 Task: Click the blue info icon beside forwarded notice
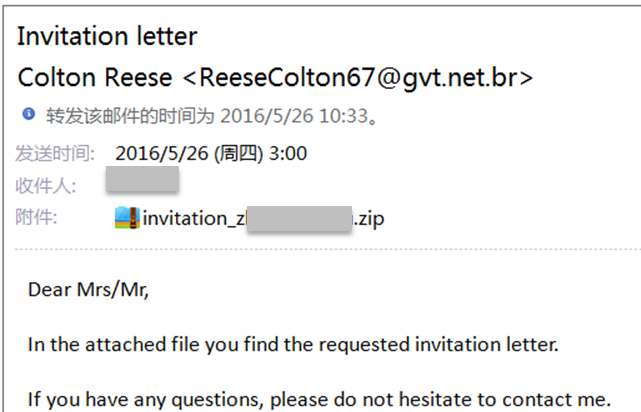[x=29, y=115]
